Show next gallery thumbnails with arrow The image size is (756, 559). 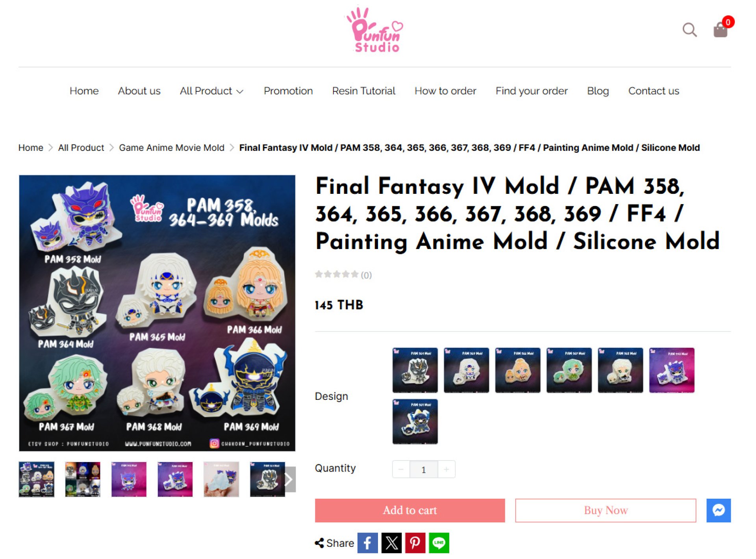pyautogui.click(x=290, y=479)
